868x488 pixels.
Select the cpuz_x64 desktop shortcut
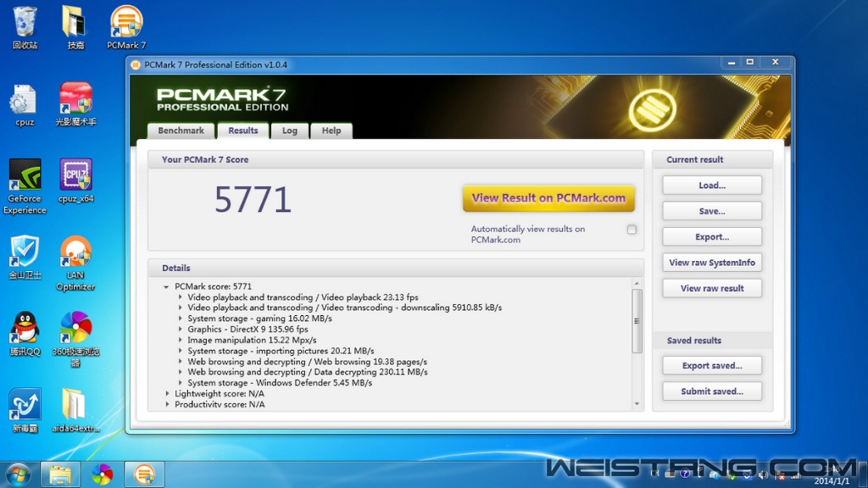75,181
